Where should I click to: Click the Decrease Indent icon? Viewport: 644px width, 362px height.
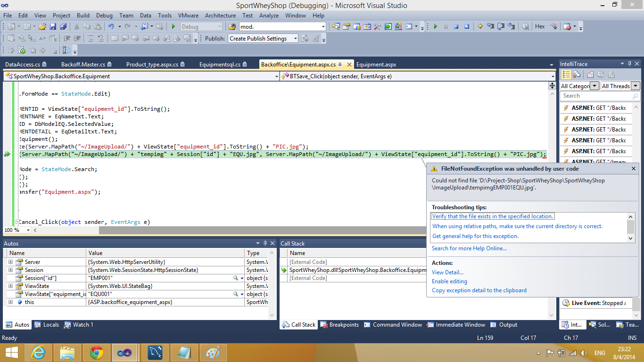point(66,39)
